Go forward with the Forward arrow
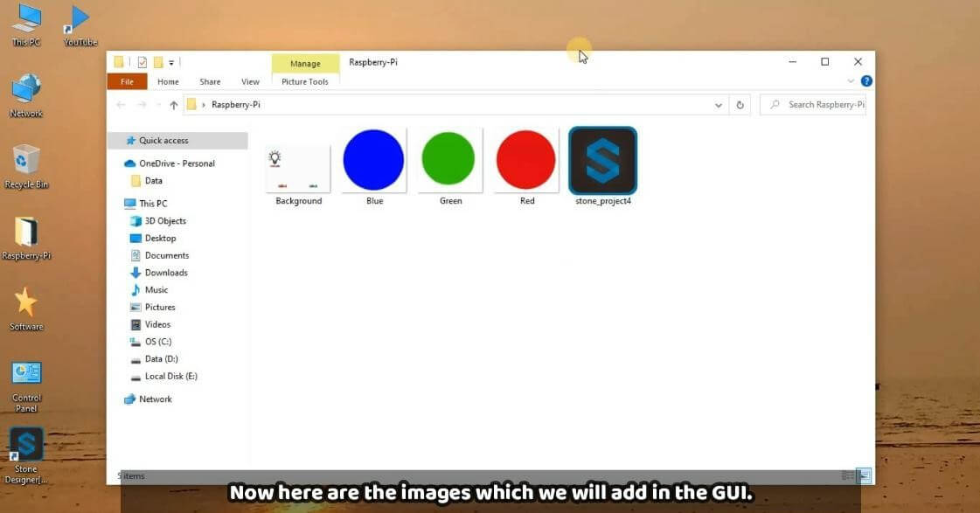Screen dimensions: 980x513 point(142,105)
